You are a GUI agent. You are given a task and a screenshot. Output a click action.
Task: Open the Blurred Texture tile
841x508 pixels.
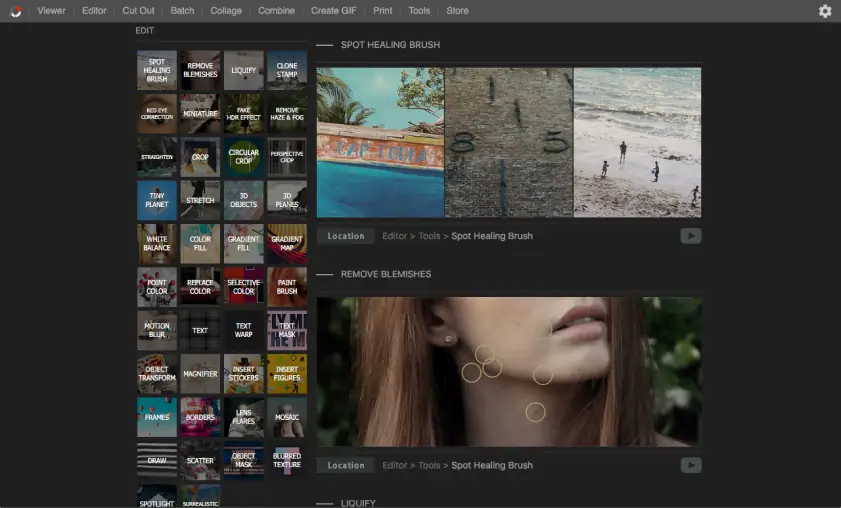287,461
